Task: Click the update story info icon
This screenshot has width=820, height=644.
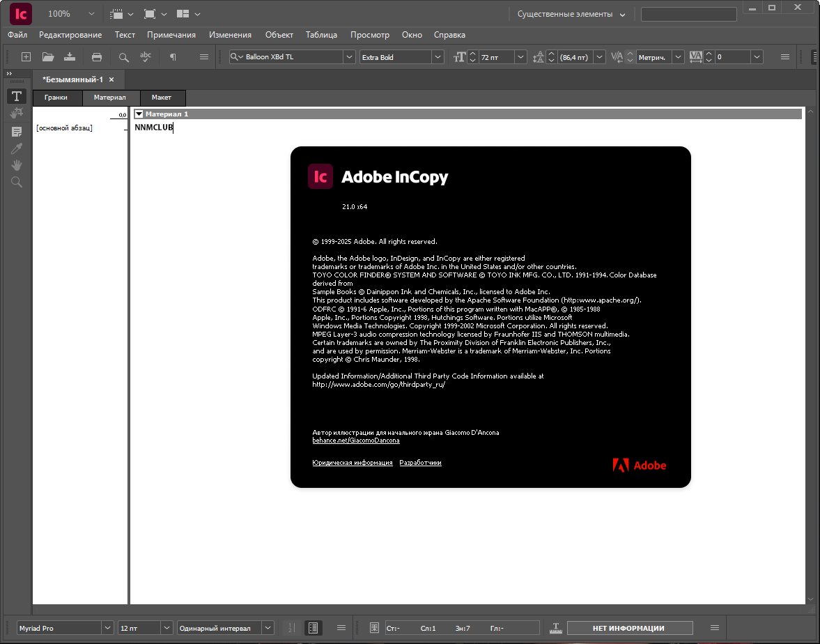Action: pyautogui.click(x=374, y=628)
